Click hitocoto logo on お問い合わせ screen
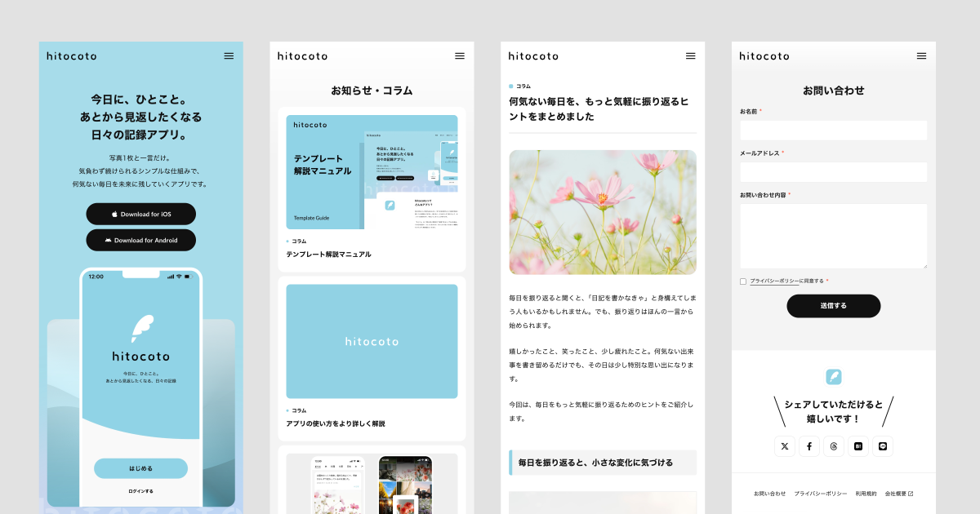Image resolution: width=980 pixels, height=514 pixels. tap(765, 56)
